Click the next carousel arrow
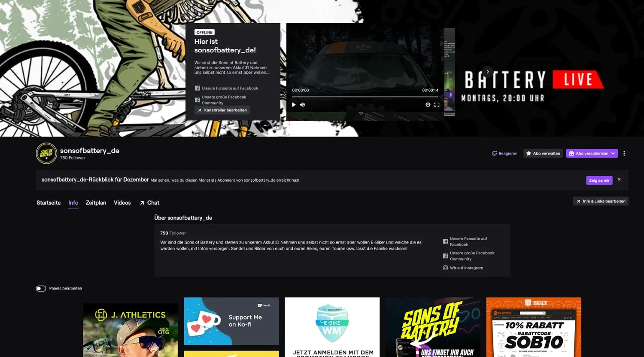The image size is (644, 357). click(487, 72)
